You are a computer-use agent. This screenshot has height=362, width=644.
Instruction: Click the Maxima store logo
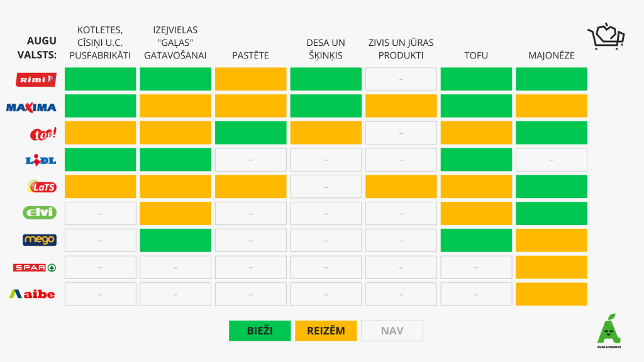[31, 107]
